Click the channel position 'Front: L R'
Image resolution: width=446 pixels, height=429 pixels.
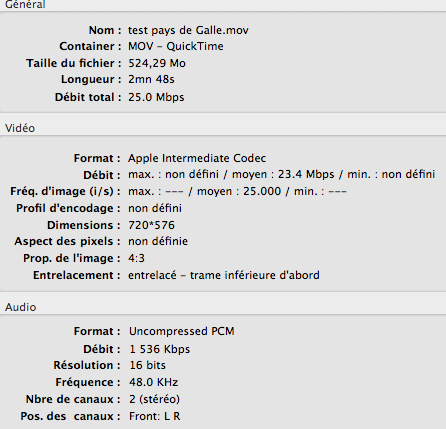(155, 416)
